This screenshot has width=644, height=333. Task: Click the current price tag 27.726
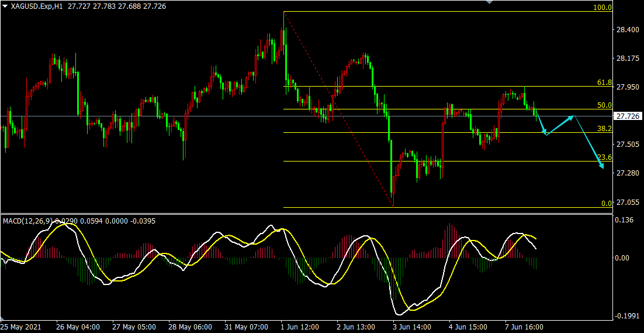point(628,116)
